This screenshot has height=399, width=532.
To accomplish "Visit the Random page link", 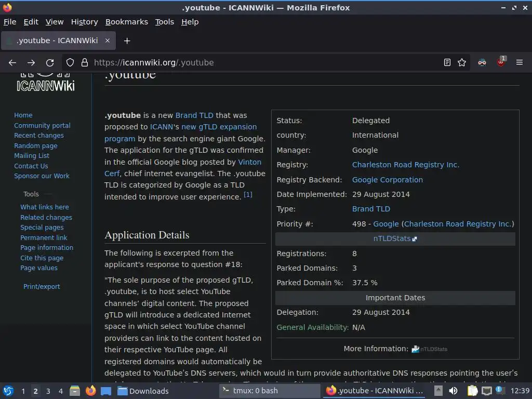I will click(x=36, y=145).
